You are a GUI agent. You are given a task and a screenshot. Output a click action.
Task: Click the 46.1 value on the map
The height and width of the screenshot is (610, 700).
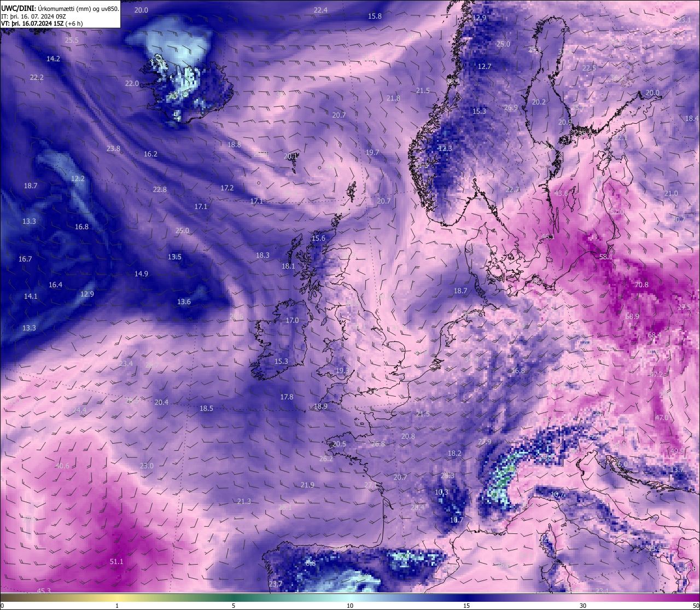point(547,237)
